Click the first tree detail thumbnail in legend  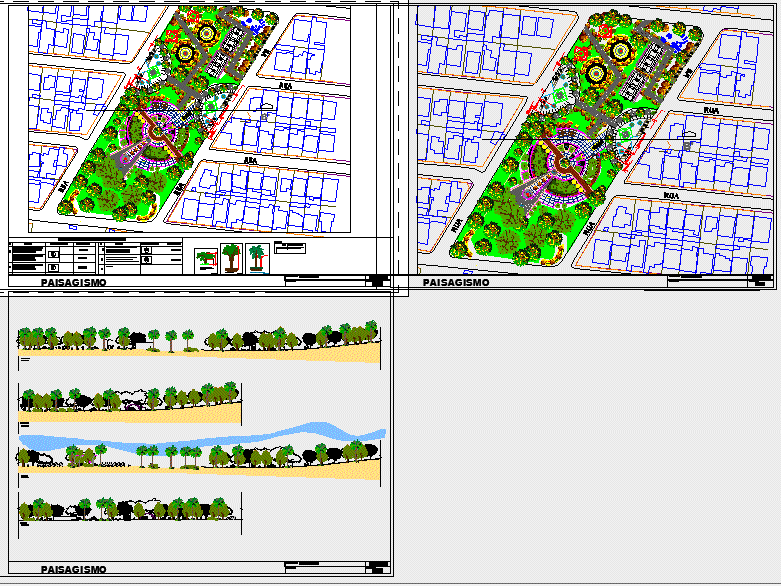[x=207, y=259]
